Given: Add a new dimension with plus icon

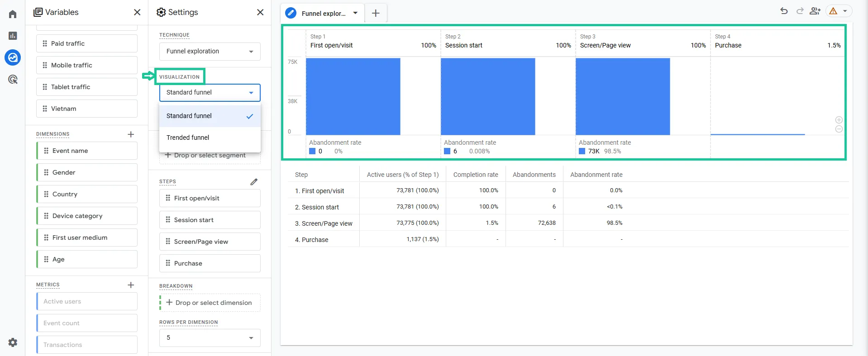Looking at the screenshot, I should coord(131,134).
